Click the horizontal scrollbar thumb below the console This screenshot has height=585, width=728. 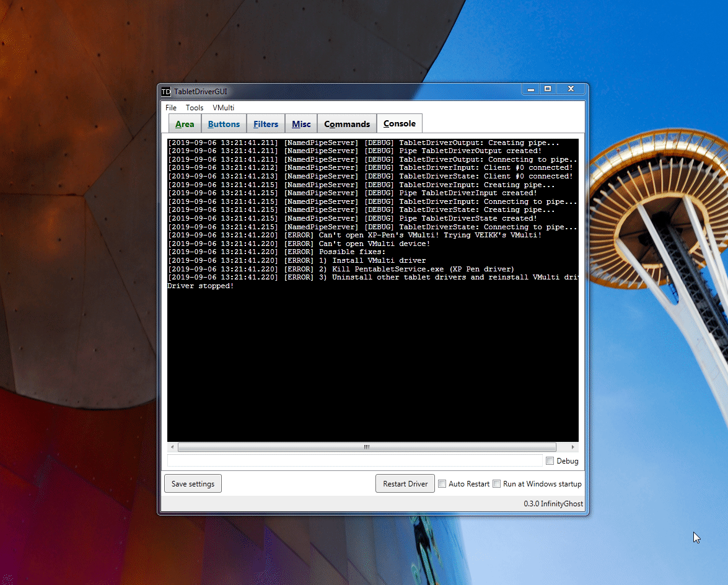coord(366,447)
